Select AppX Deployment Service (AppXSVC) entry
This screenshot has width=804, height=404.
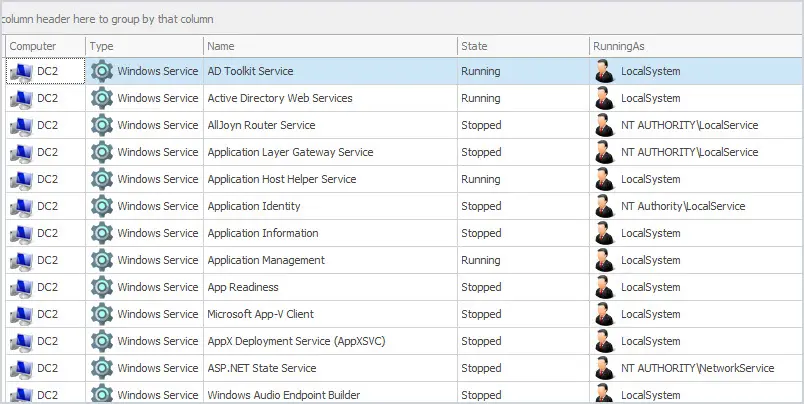pyautogui.click(x=296, y=341)
